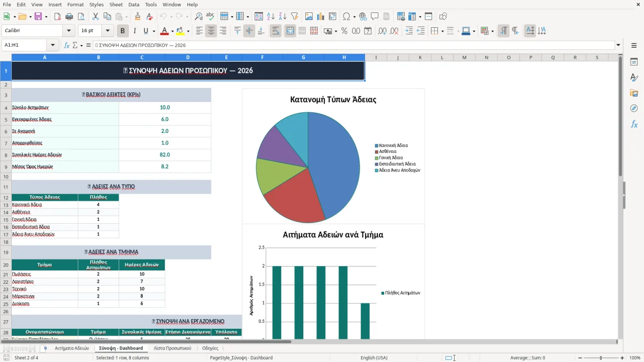Click the Export as PDF icon
The image size is (644, 362).
click(57, 17)
